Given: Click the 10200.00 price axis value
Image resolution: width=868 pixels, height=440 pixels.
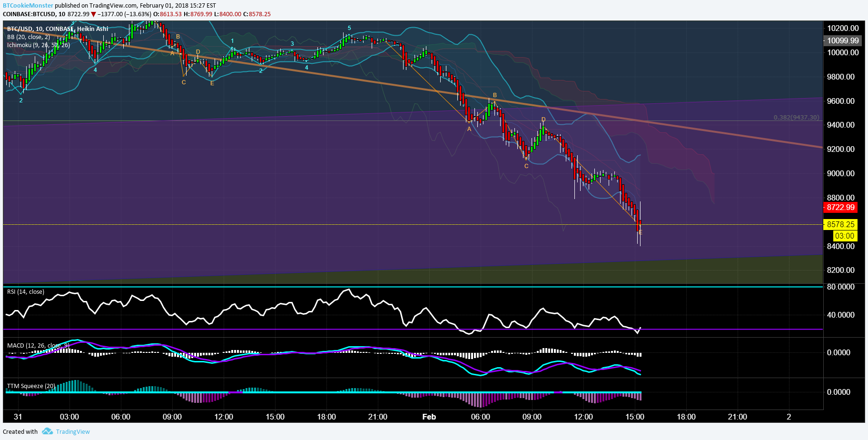Looking at the screenshot, I should (843, 28).
